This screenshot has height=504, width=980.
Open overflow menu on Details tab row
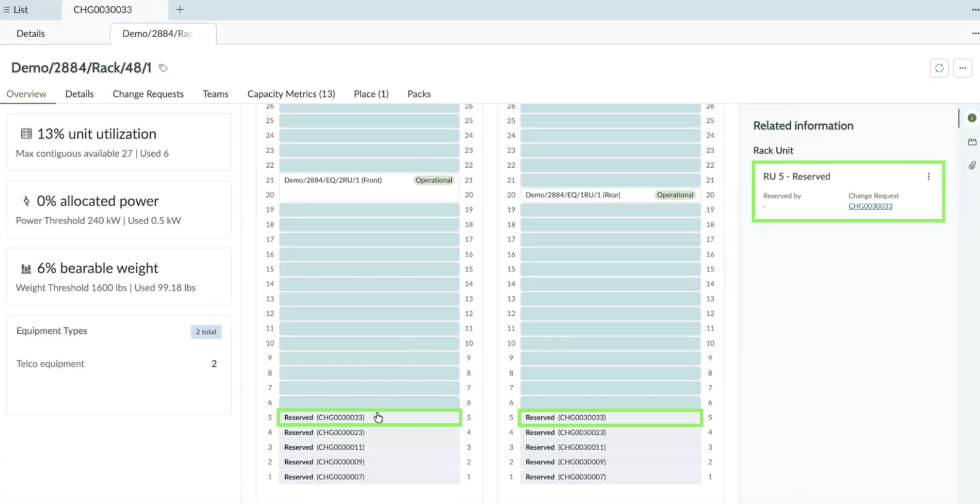[x=976, y=34]
